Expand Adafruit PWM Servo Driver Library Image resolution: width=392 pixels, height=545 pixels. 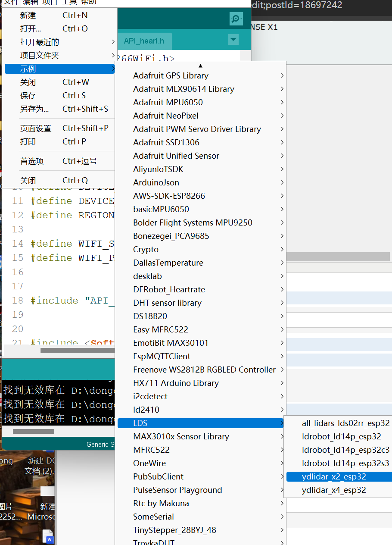(200, 129)
